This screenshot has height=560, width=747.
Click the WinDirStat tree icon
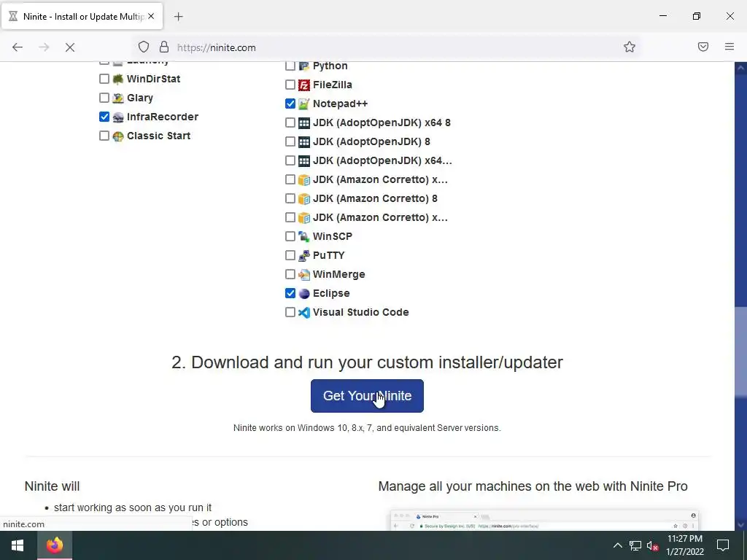(117, 79)
